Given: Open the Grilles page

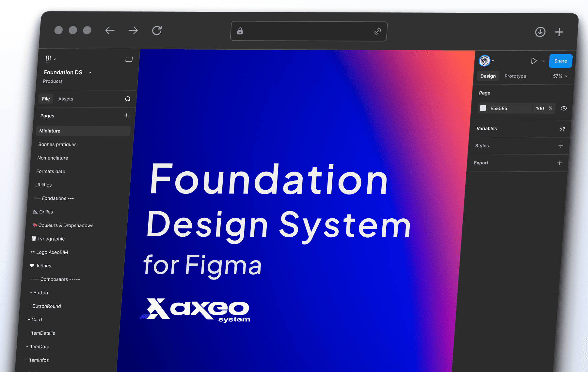Looking at the screenshot, I should coord(43,212).
